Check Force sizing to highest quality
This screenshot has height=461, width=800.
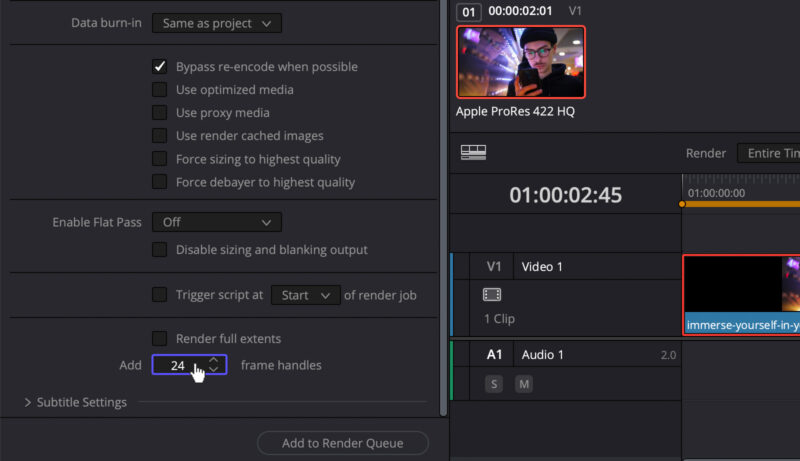pyautogui.click(x=160, y=159)
